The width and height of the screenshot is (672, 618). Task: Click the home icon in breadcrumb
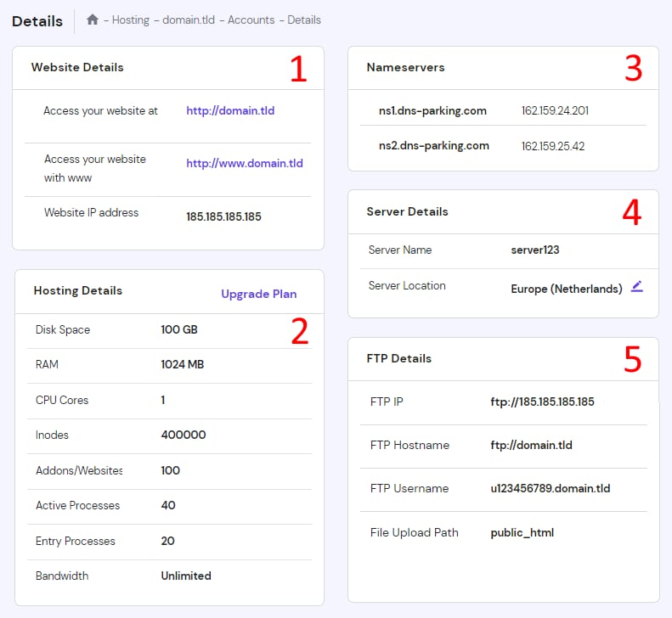click(93, 20)
